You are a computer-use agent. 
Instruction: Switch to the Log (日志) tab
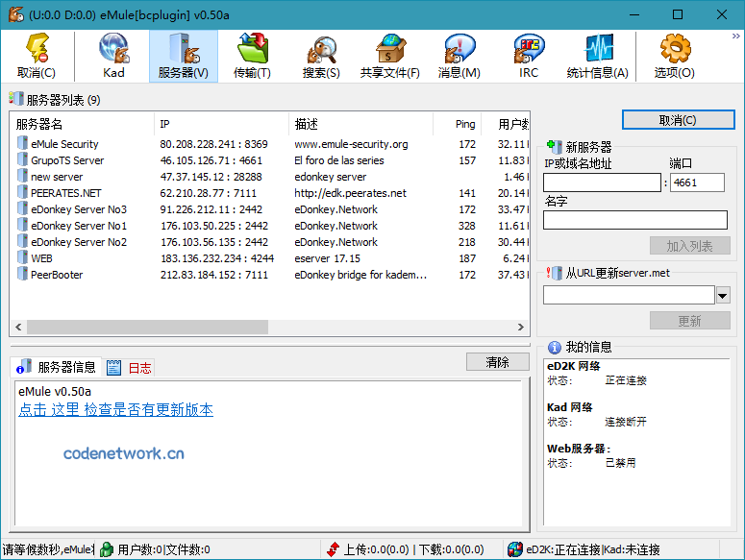coord(130,368)
